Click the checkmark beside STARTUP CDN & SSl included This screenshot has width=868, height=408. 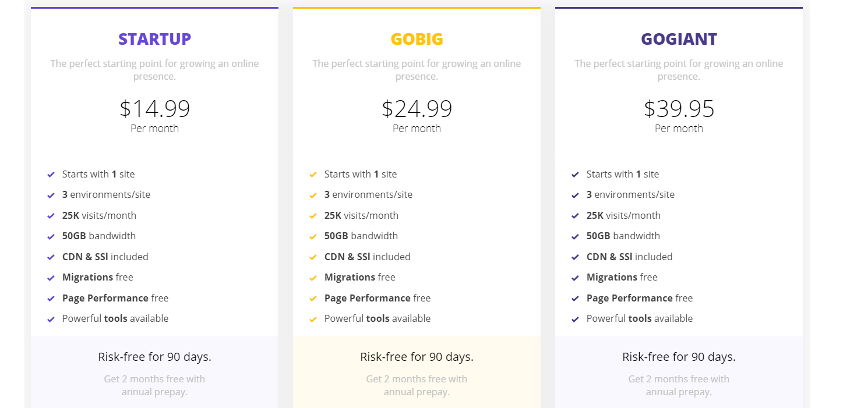point(51,257)
